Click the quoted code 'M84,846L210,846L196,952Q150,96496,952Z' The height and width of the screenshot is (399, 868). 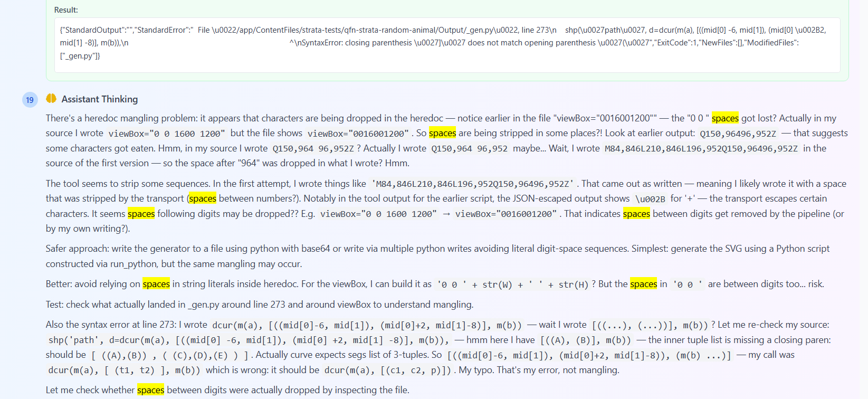pos(473,184)
